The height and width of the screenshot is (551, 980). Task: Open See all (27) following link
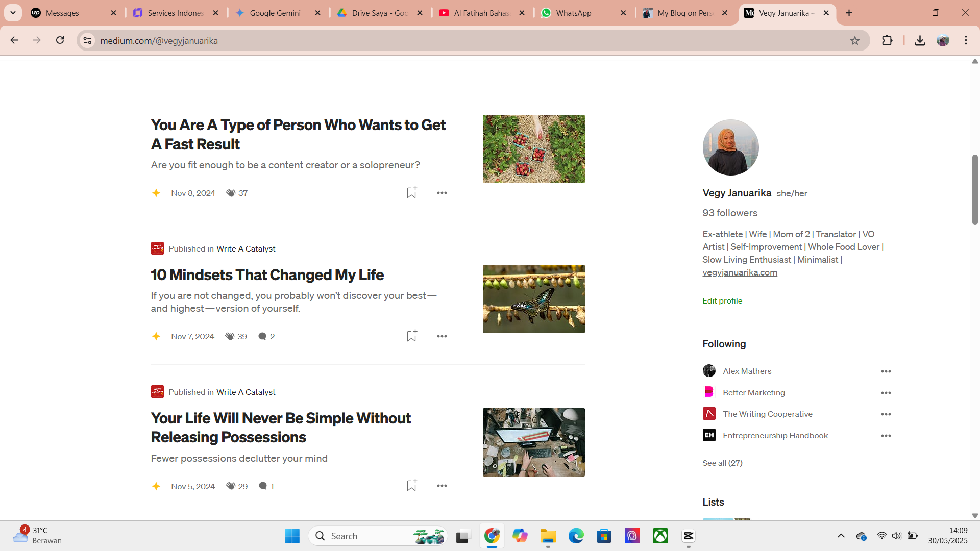[x=722, y=463]
